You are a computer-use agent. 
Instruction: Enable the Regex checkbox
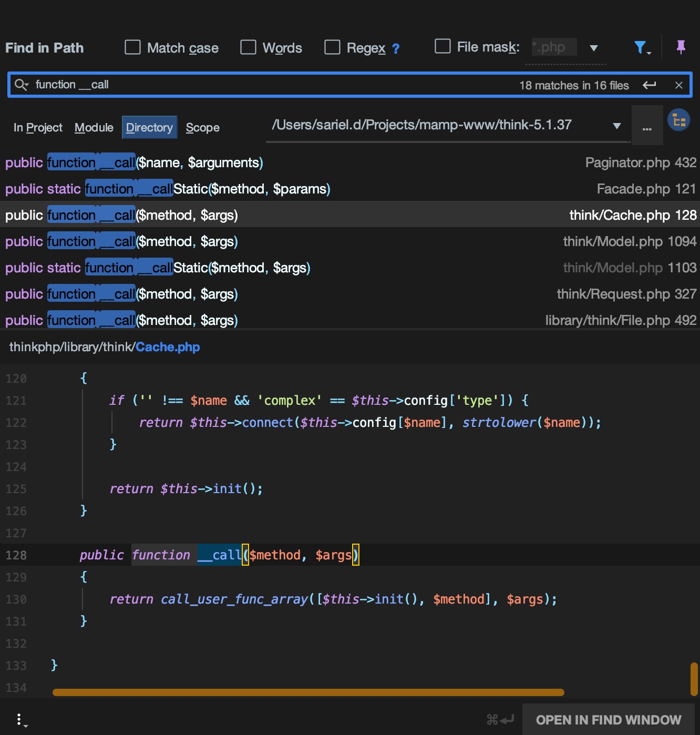pyautogui.click(x=332, y=47)
